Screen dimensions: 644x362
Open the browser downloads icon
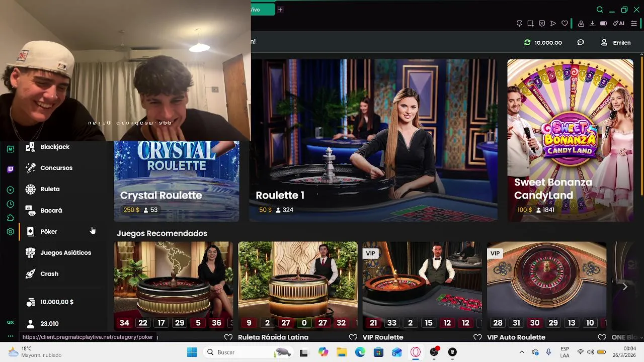click(x=592, y=24)
